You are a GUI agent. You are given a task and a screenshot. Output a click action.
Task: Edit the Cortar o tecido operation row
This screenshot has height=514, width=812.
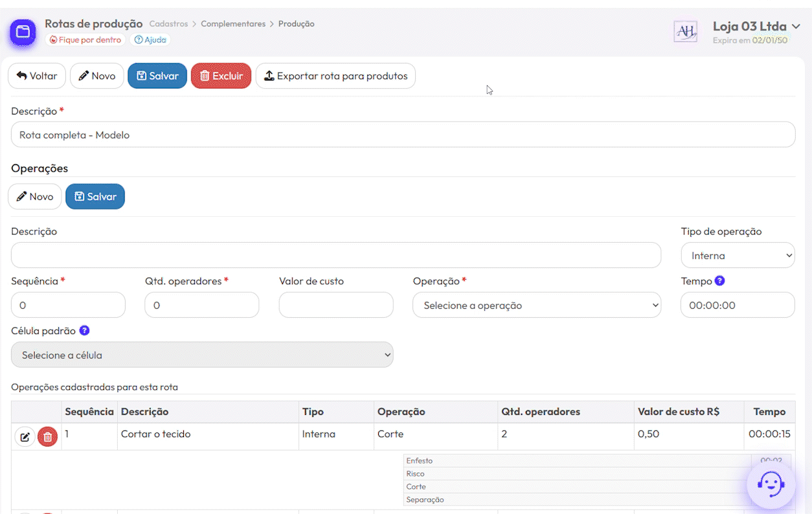point(25,437)
